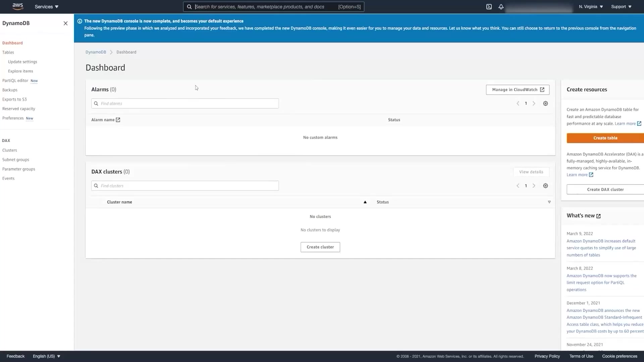The height and width of the screenshot is (362, 644).
Task: Open the English (US) language selector
Action: (x=46, y=356)
